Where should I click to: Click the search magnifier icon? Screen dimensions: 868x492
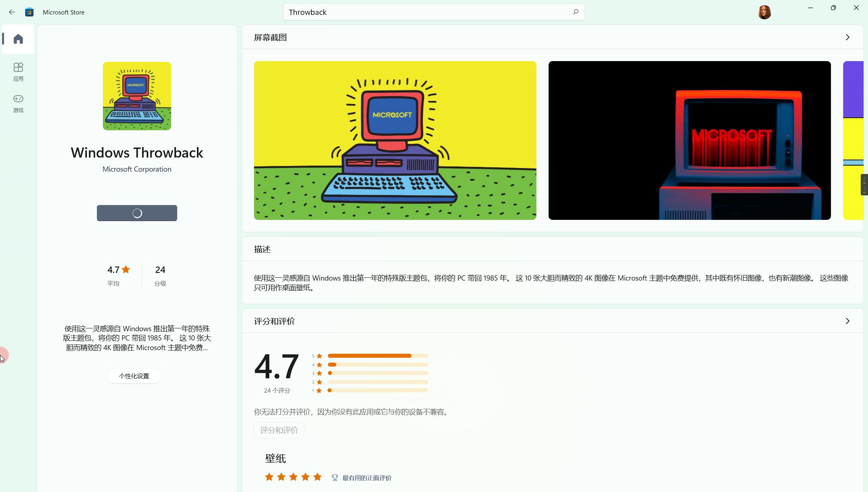coord(575,12)
